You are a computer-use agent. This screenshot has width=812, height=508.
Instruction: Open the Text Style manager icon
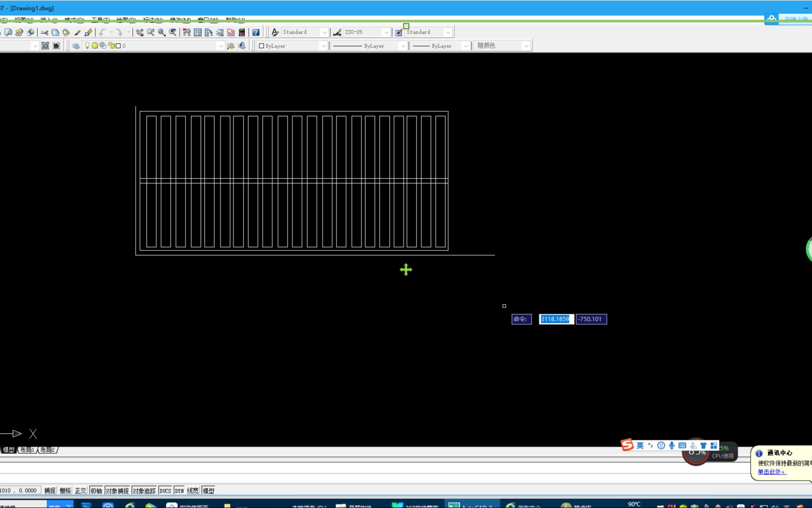(x=275, y=32)
